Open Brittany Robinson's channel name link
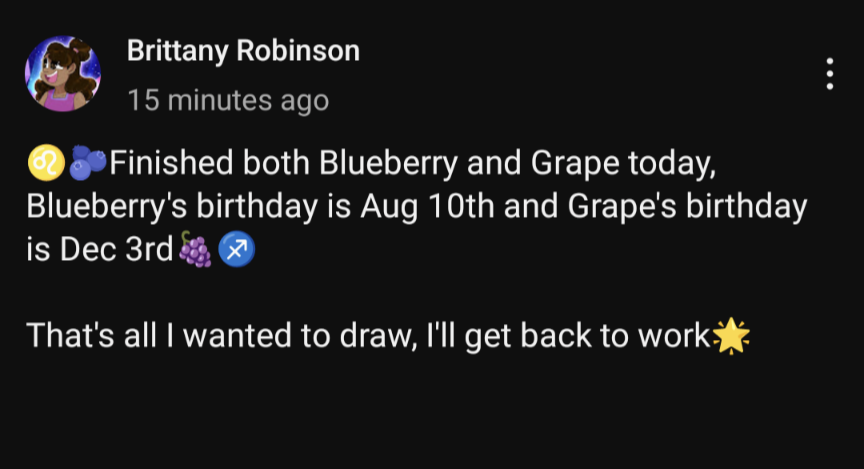 [x=243, y=52]
